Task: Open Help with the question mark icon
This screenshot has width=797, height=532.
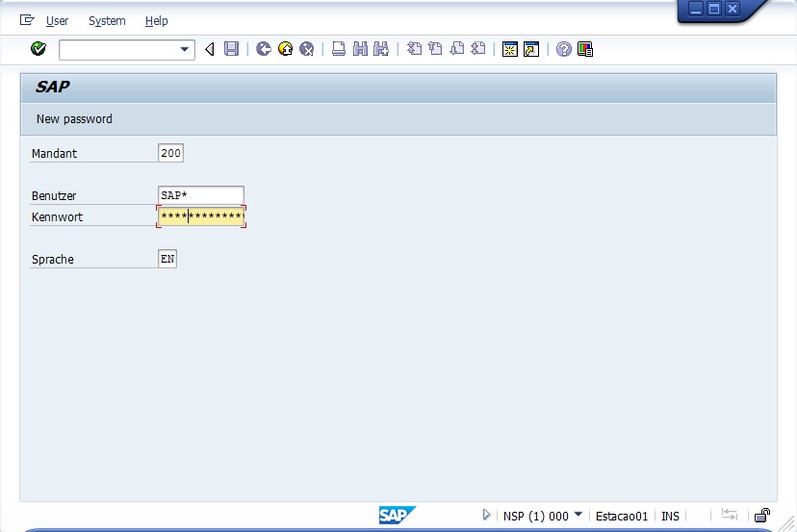Action: click(564, 49)
